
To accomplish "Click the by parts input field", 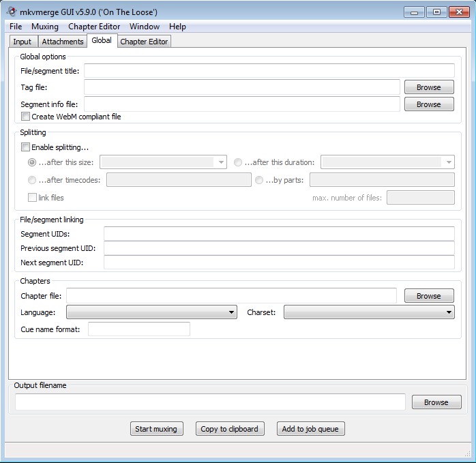I will (382, 180).
